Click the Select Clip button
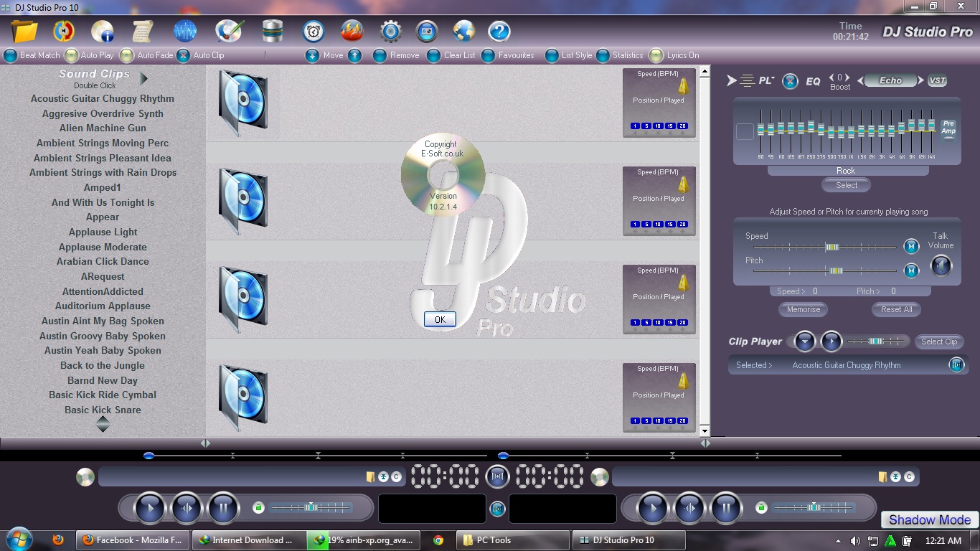Screen dimensions: 980x551 coord(939,342)
